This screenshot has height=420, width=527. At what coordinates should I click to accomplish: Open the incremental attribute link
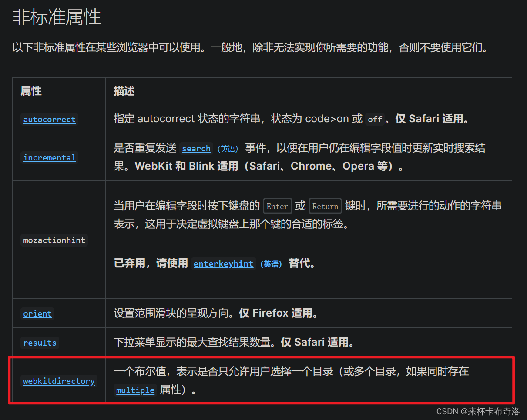pyautogui.click(x=49, y=157)
